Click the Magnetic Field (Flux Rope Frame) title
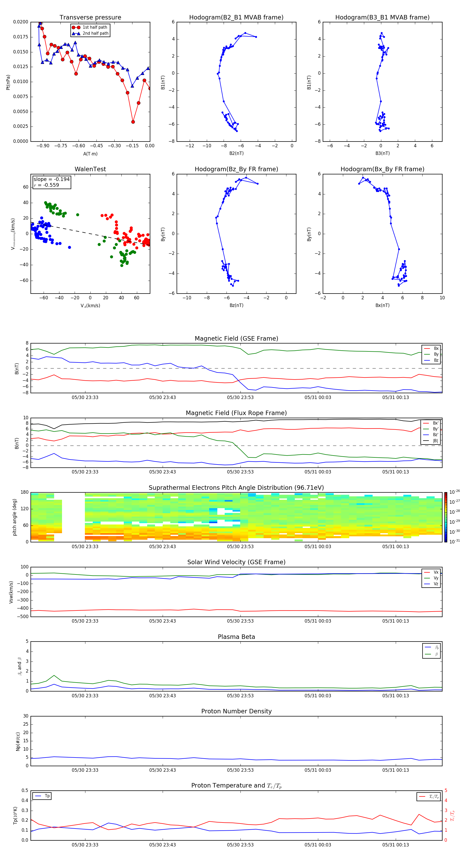This screenshot has height=868, width=473. pos(236,413)
